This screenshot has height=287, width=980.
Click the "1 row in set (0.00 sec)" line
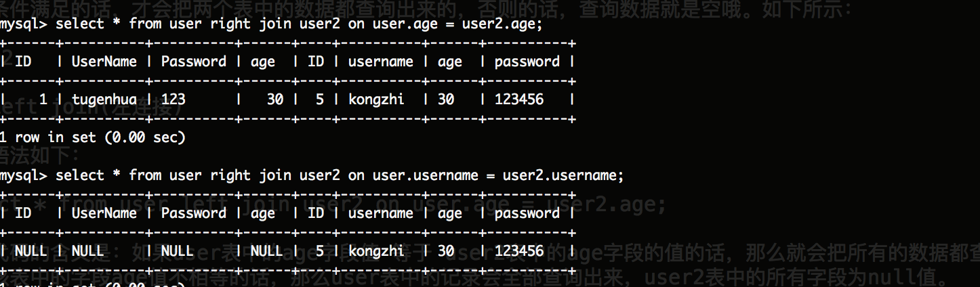[x=92, y=137]
